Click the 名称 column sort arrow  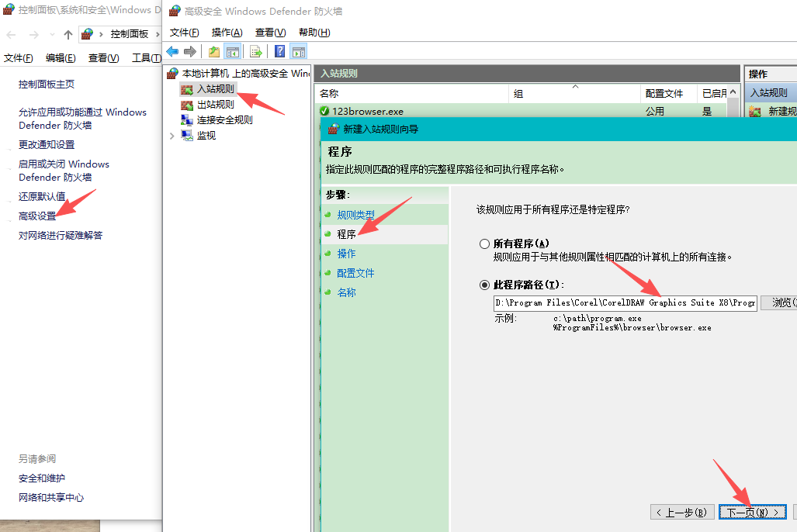click(x=575, y=87)
